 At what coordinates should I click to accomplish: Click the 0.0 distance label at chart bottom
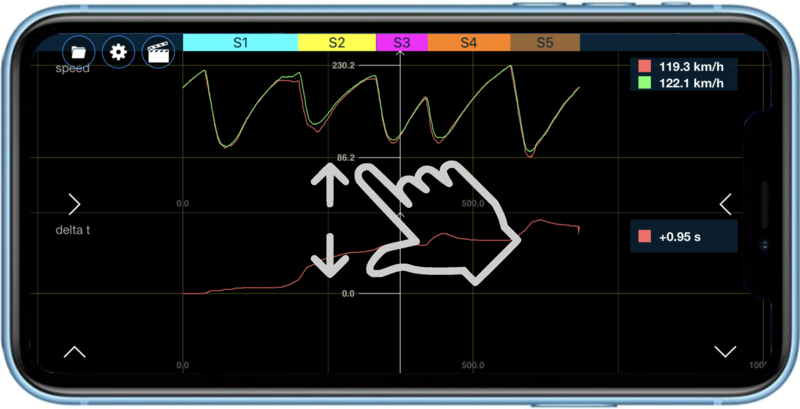coord(182,366)
